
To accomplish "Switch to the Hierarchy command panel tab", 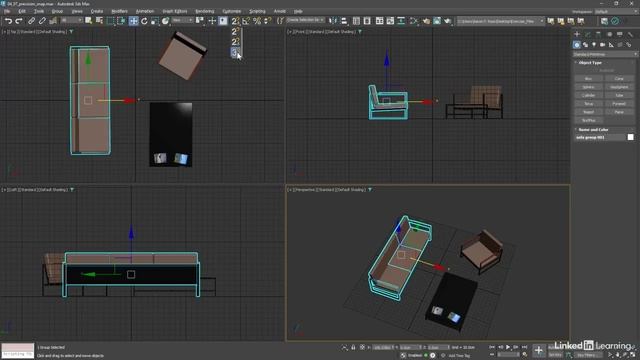I will (x=598, y=35).
